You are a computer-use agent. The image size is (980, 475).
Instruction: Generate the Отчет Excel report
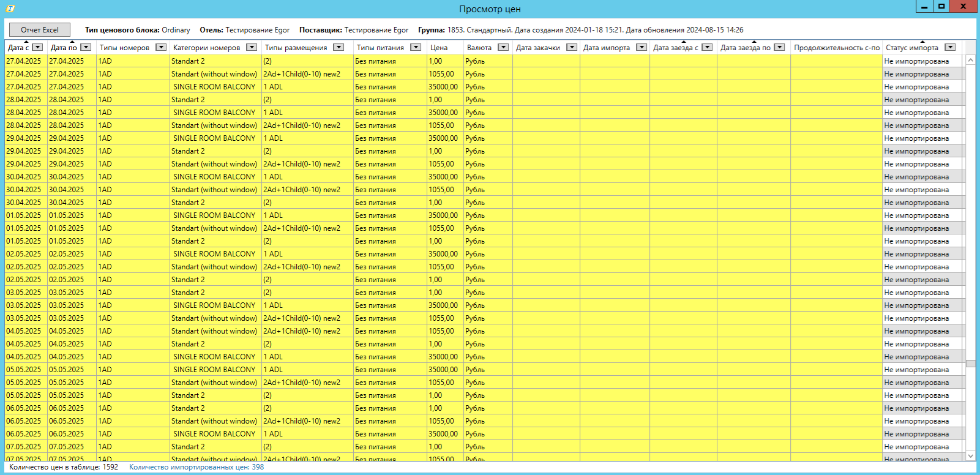tap(40, 29)
